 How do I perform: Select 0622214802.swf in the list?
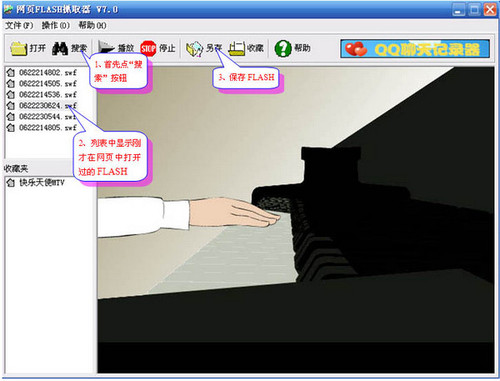pyautogui.click(x=42, y=72)
